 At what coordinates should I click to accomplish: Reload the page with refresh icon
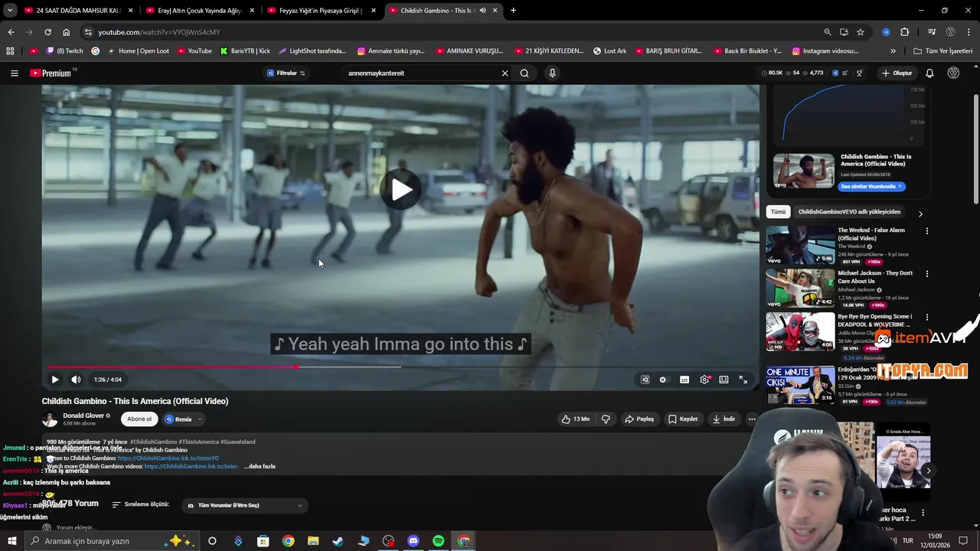[47, 32]
